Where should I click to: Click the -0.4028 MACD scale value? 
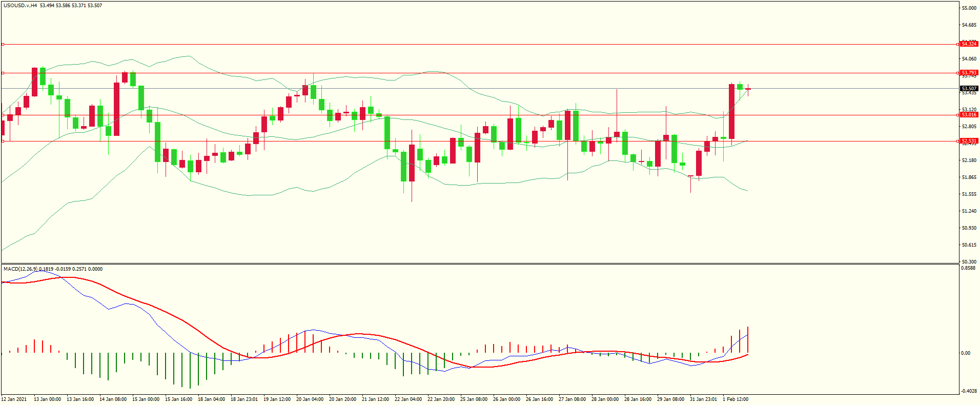coord(968,391)
